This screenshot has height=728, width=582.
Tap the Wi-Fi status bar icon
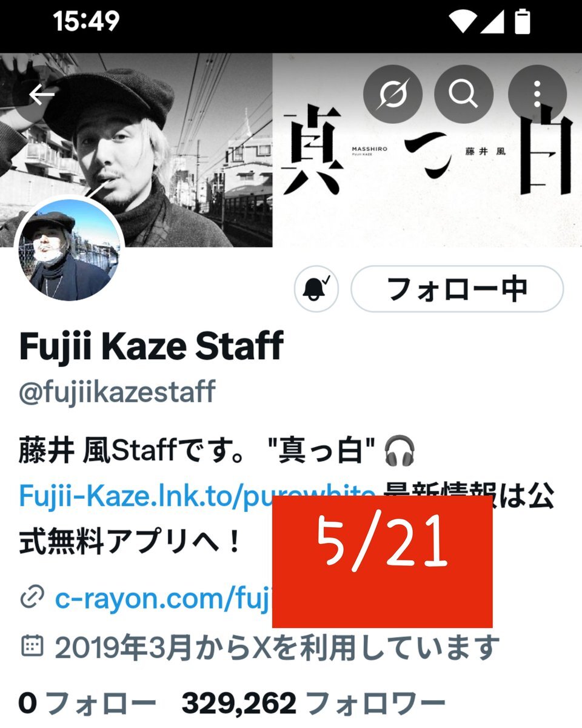tap(465, 22)
